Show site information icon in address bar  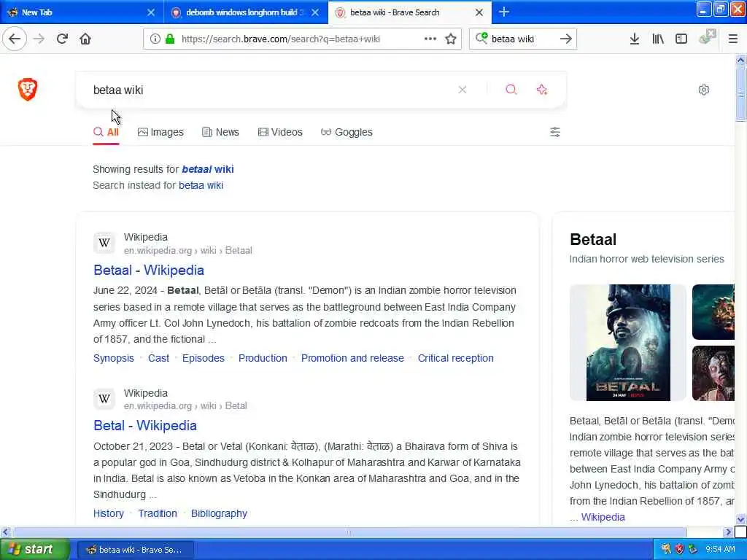(x=155, y=39)
